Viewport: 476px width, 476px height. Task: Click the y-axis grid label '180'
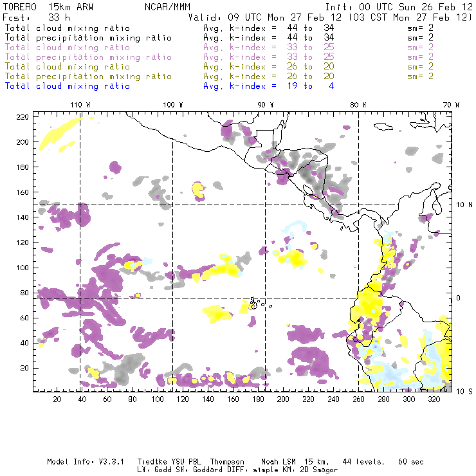point(23,167)
